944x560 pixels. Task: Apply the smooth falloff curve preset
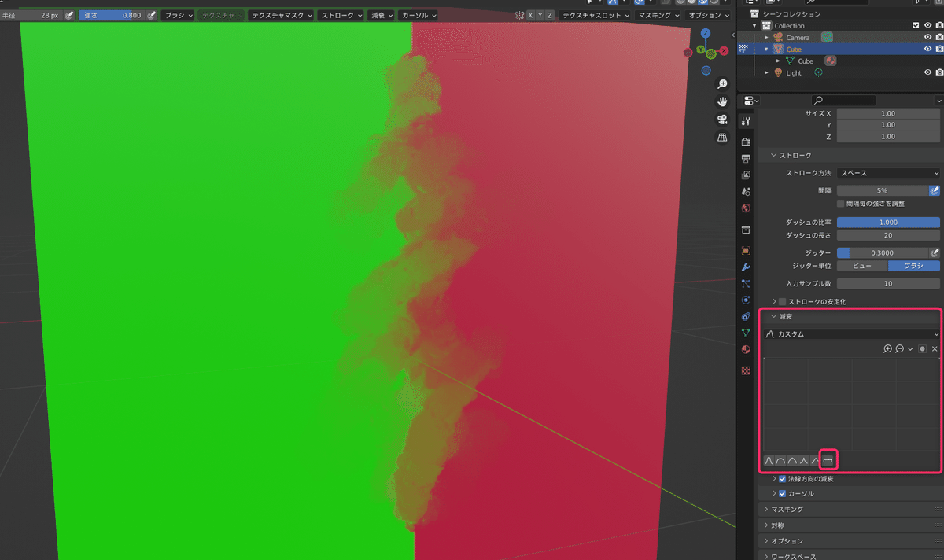pyautogui.click(x=769, y=460)
